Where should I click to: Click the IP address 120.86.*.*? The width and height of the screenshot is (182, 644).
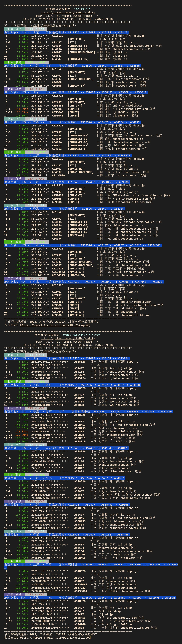point(39,269)
